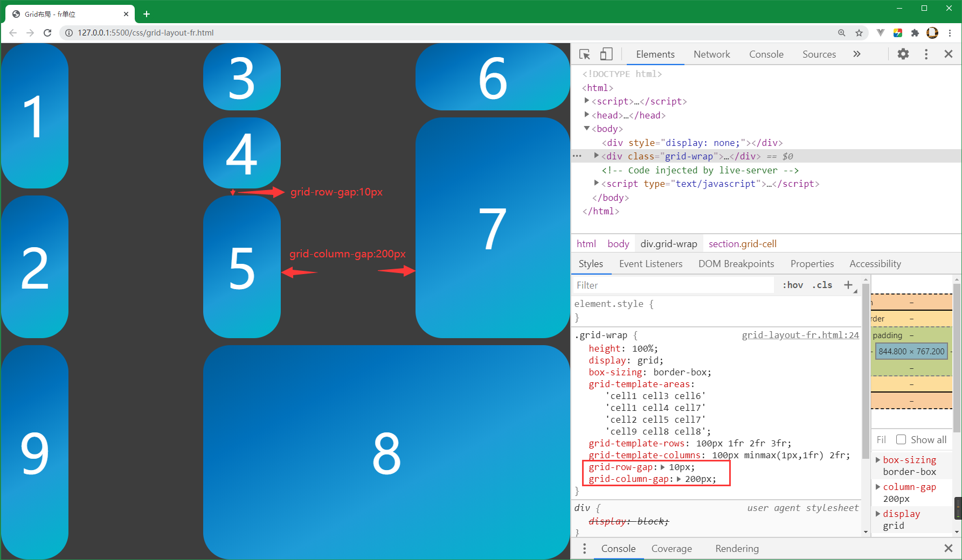The width and height of the screenshot is (962, 560).
Task: Open the DOM Breakpoints pane
Action: tap(736, 264)
